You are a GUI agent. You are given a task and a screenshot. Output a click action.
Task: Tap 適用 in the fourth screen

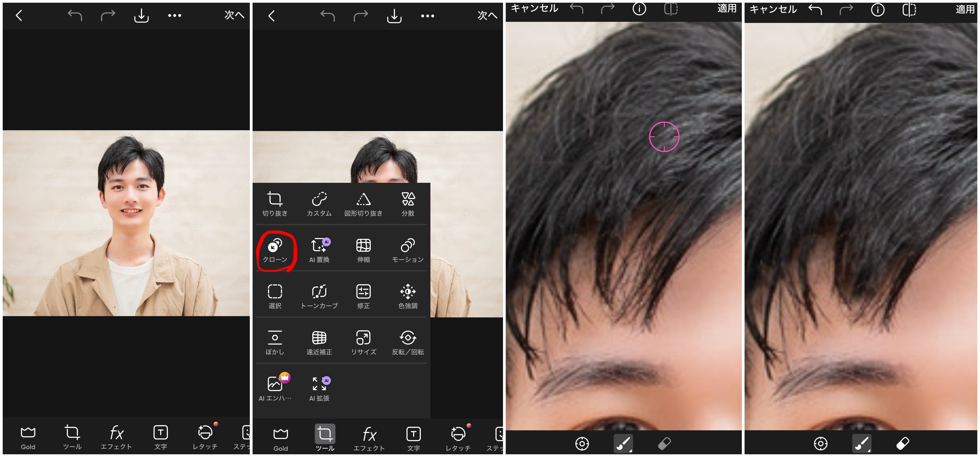tap(966, 9)
